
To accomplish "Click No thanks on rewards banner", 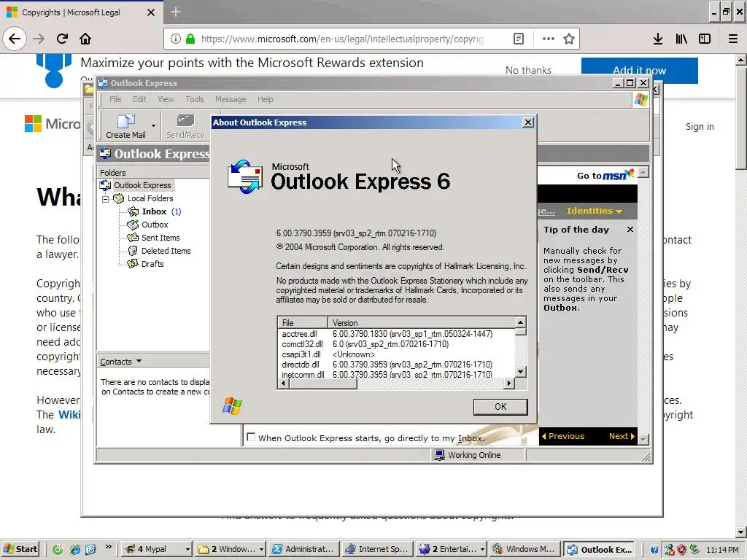I will click(x=528, y=71).
